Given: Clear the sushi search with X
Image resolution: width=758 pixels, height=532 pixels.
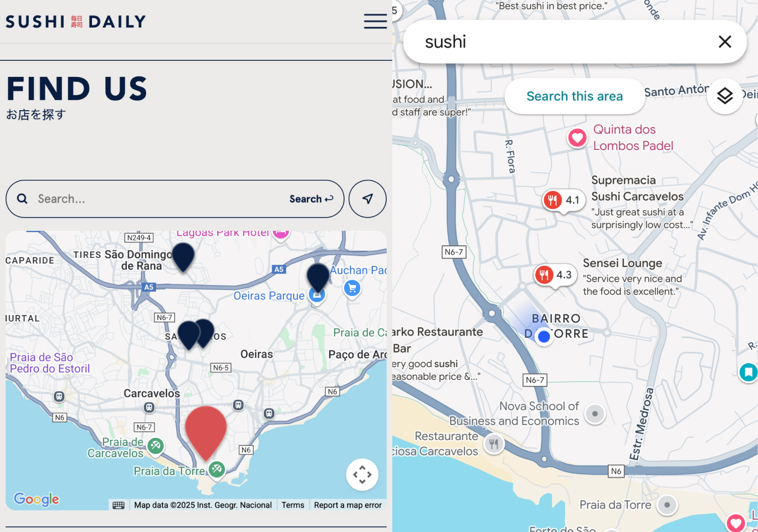Looking at the screenshot, I should [725, 42].
